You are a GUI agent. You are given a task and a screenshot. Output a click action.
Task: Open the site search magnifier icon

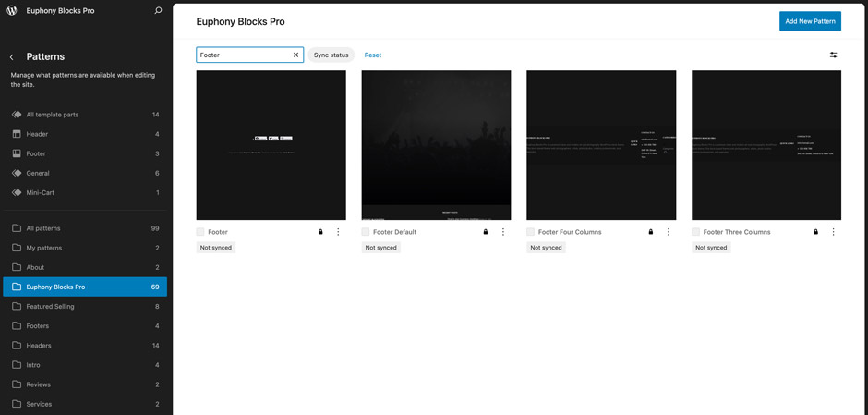pos(158,11)
